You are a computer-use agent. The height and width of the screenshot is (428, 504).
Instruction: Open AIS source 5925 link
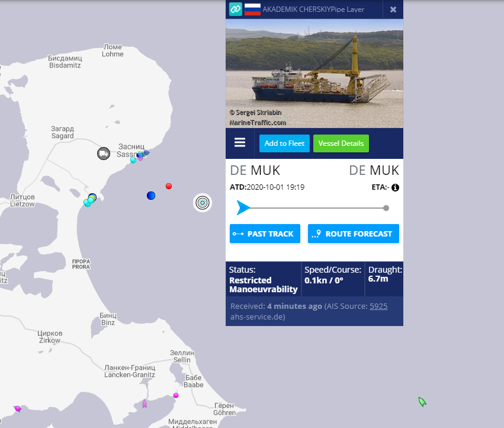tap(378, 306)
